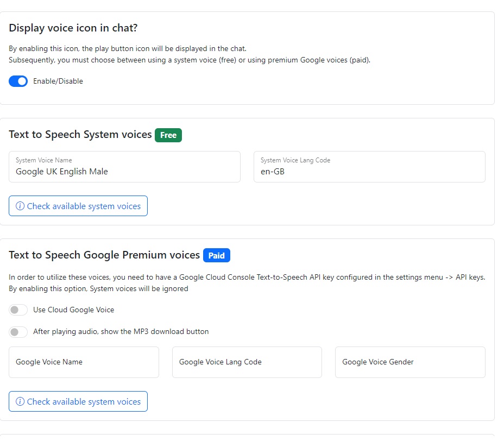Viewport: 504px width, 441px height.
Task: Click the Use Cloud Google Voice label
Action: (x=74, y=310)
